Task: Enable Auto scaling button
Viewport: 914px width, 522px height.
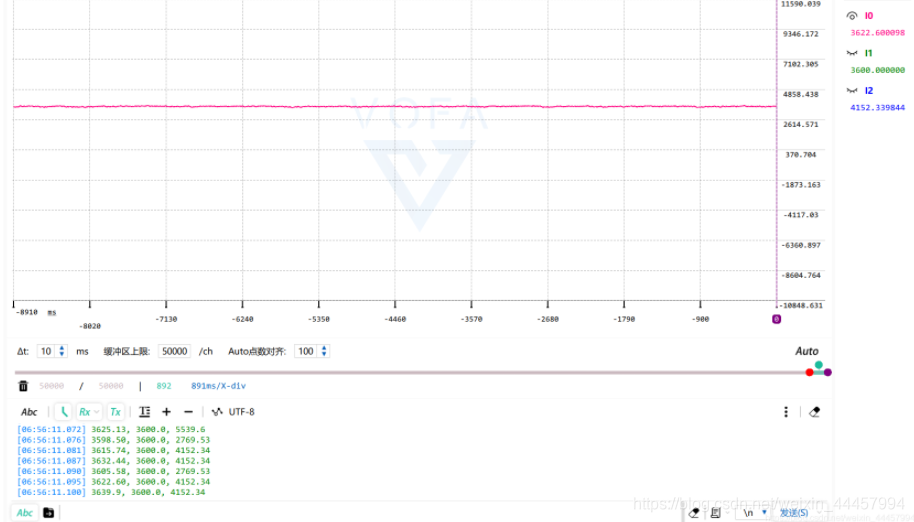Action: point(807,351)
